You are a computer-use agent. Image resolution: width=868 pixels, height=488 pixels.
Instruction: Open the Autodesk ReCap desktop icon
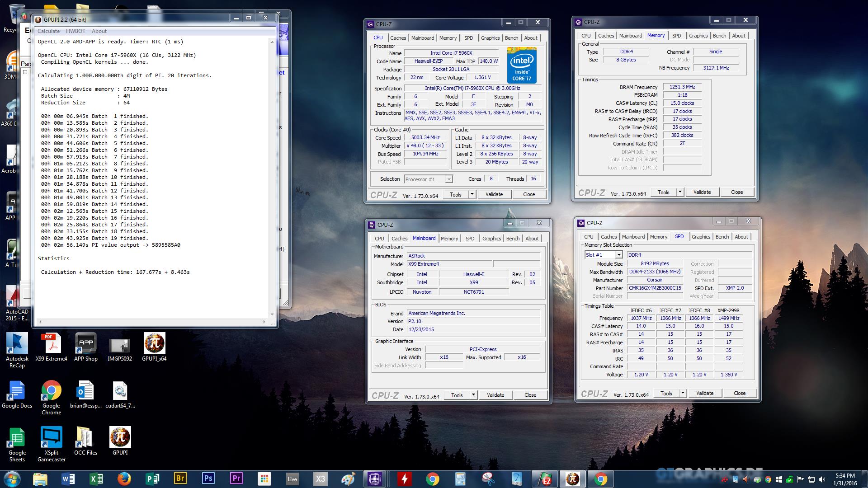tap(17, 350)
